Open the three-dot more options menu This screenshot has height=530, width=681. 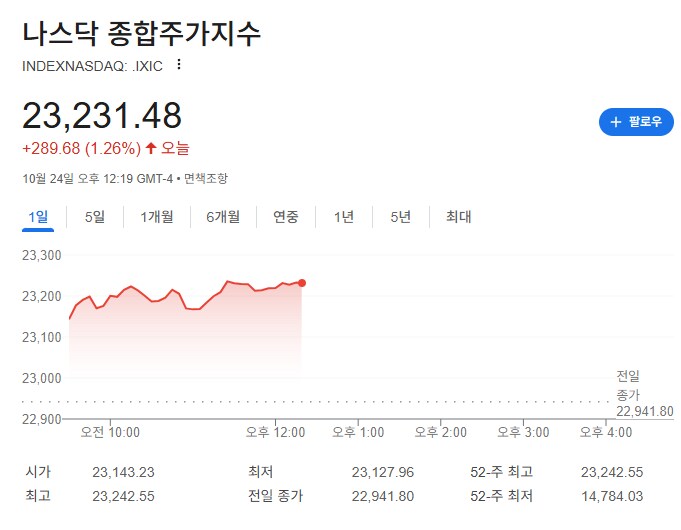[179, 64]
